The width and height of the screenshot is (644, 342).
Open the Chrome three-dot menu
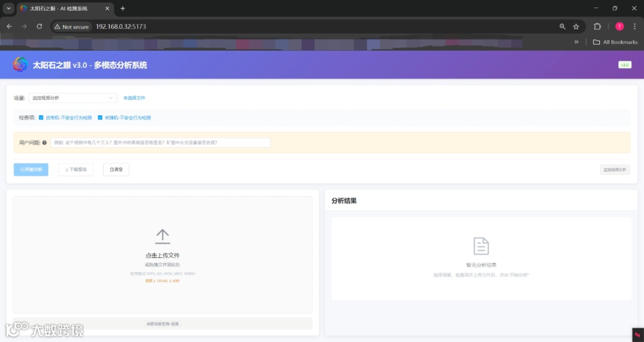pos(634,26)
